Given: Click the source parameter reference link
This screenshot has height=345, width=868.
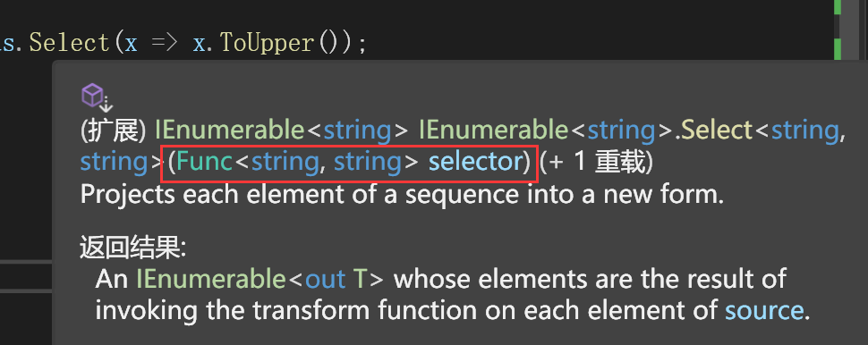Looking at the screenshot, I should tap(764, 311).
